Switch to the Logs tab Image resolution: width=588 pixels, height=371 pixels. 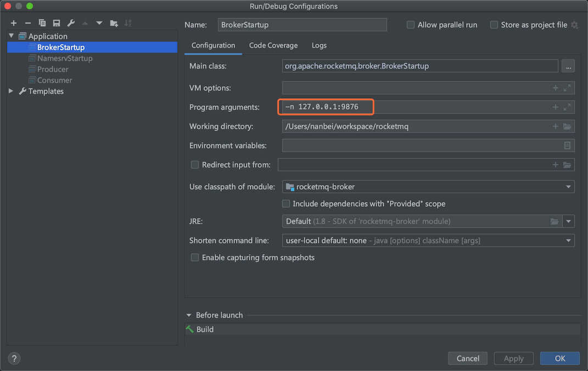[x=319, y=46]
